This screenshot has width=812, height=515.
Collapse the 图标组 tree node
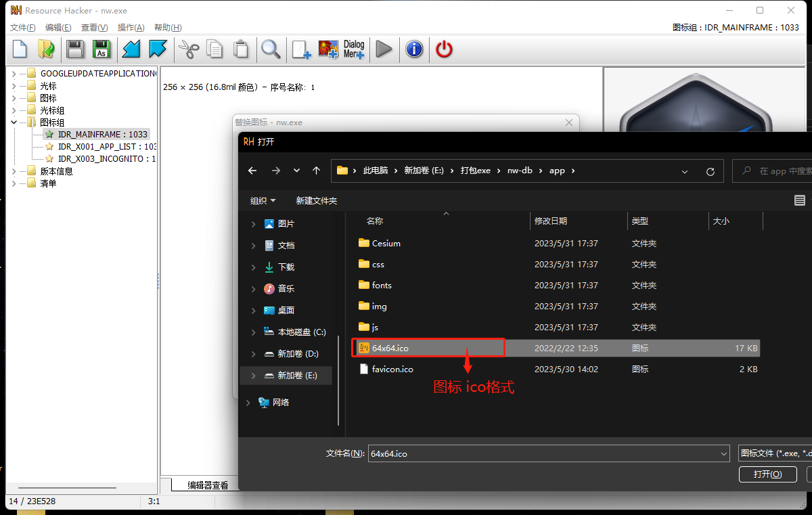click(14, 122)
